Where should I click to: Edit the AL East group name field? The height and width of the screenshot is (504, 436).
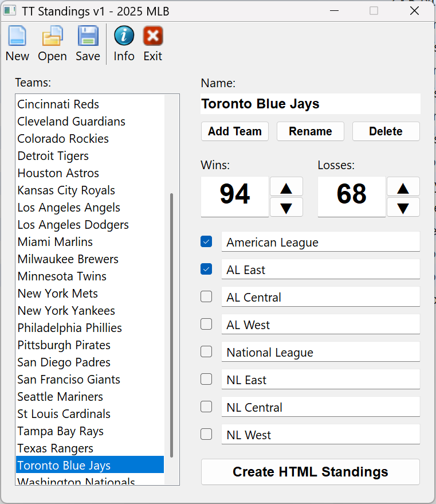321,269
